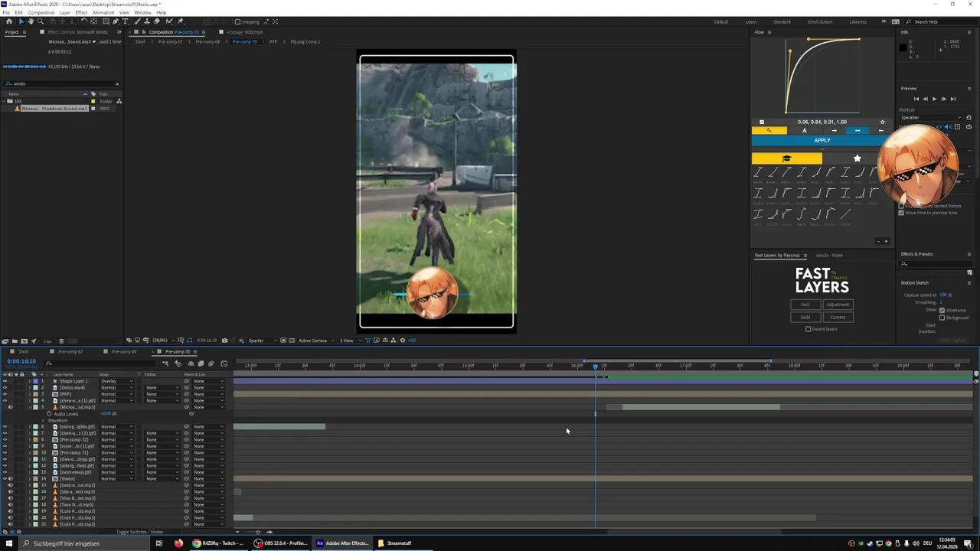This screenshot has height=551, width=980.
Task: Click the plus icon in Flow panel
Action: tap(886, 241)
